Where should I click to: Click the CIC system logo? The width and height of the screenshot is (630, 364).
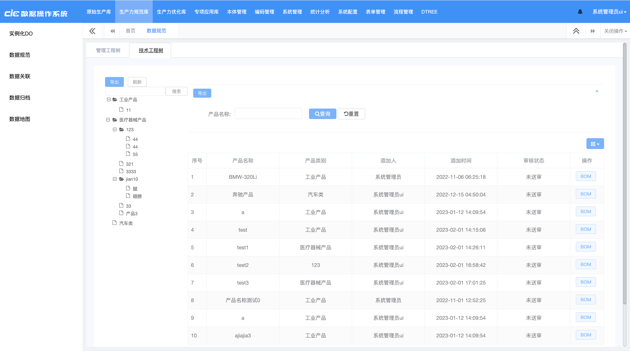pos(36,13)
